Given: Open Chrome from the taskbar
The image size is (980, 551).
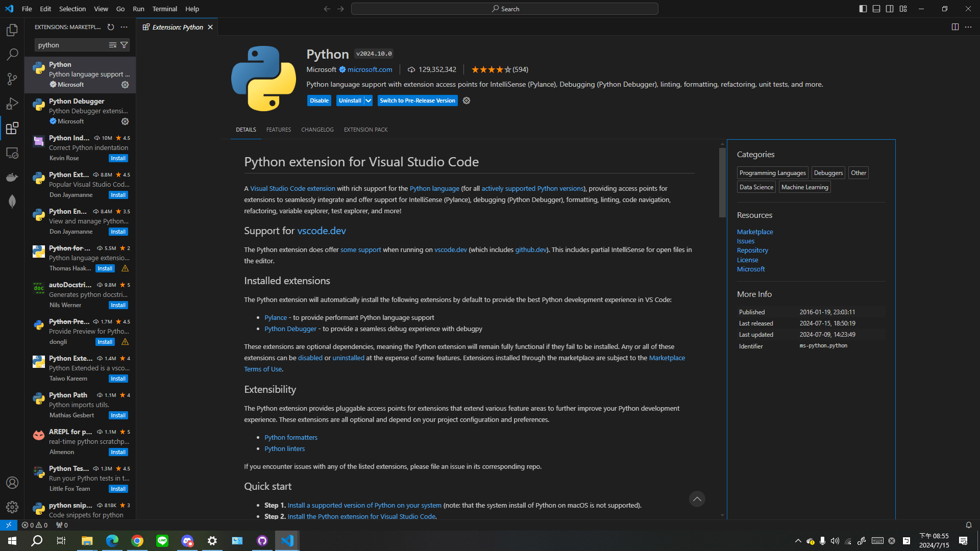Looking at the screenshot, I should tap(137, 541).
